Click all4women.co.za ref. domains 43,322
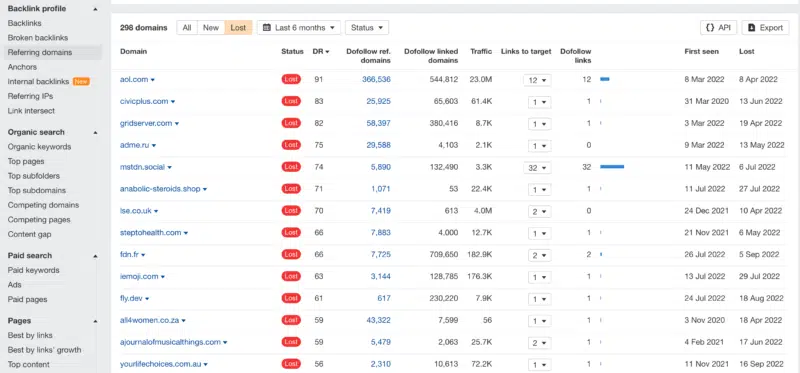The image size is (800, 373). point(379,320)
